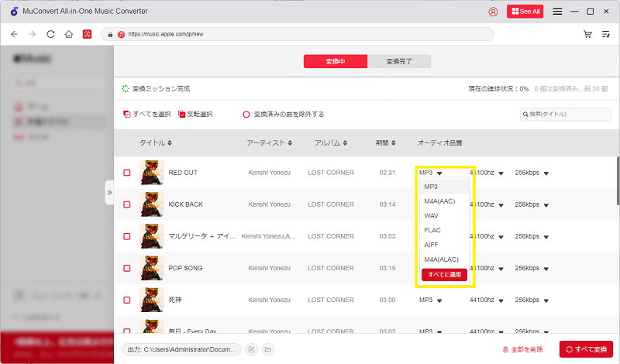This screenshot has height=364, width=620.
Task: Open KICK BACK bitrate dropdown
Action: 532,204
